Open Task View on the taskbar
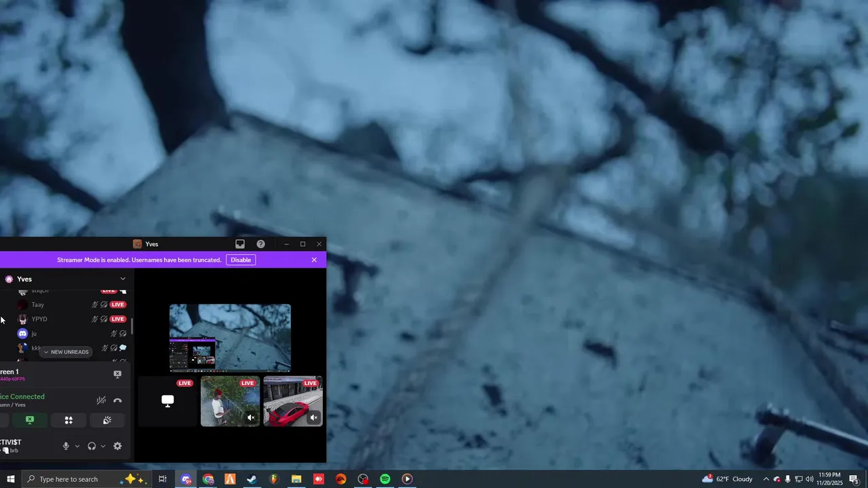Screen dimensions: 868x488 click(x=163, y=479)
